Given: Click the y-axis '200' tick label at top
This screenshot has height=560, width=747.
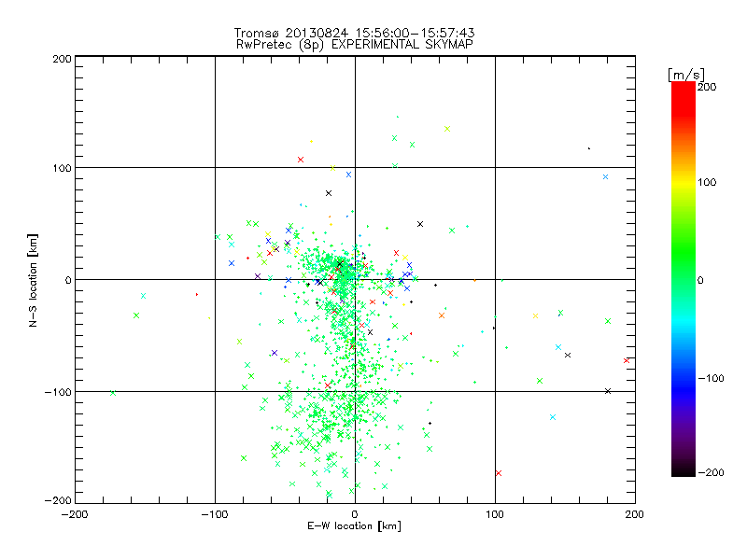Looking at the screenshot, I should tap(62, 59).
